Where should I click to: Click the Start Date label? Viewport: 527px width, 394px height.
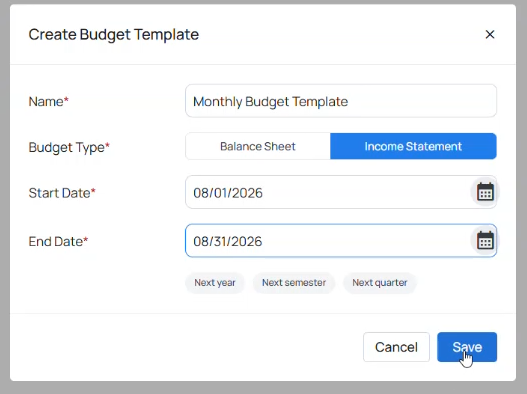[x=62, y=193]
